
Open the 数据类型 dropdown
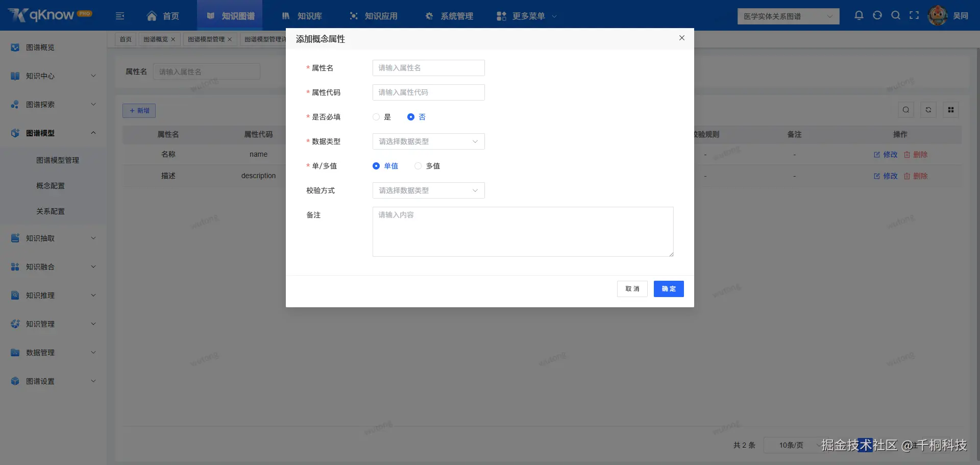coord(428,141)
